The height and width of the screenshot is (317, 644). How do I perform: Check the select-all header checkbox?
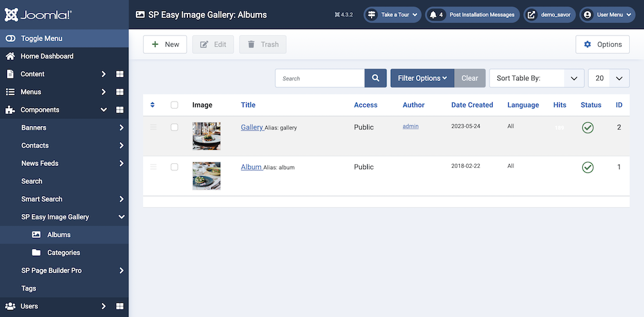click(175, 105)
